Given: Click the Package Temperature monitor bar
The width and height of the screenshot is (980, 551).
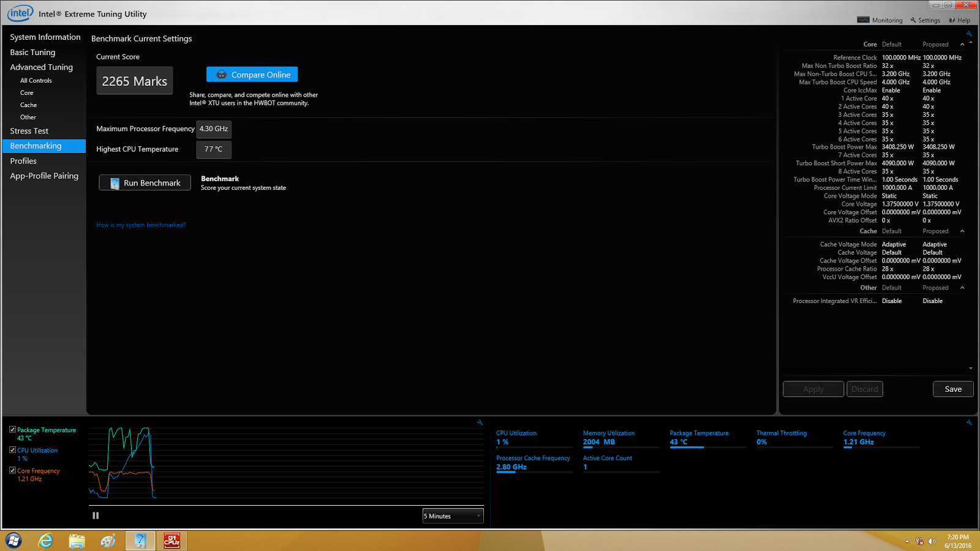Looking at the screenshot, I should (708, 448).
